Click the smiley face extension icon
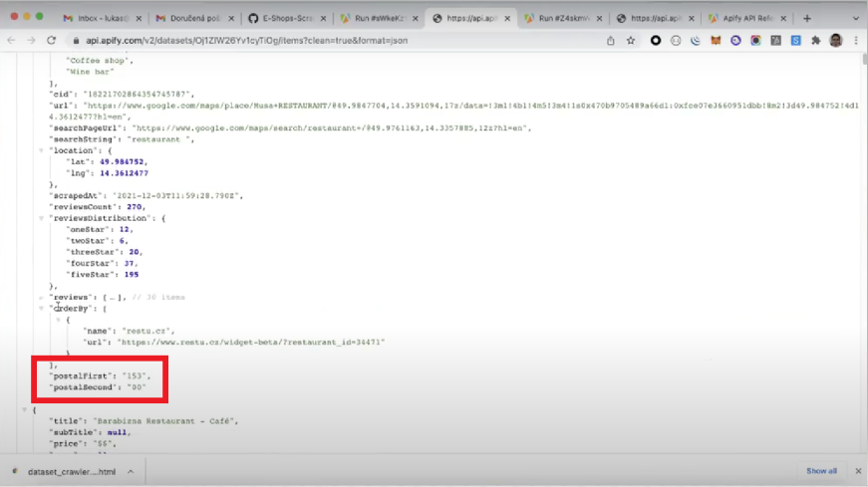This screenshot has width=868, height=487. pos(676,41)
